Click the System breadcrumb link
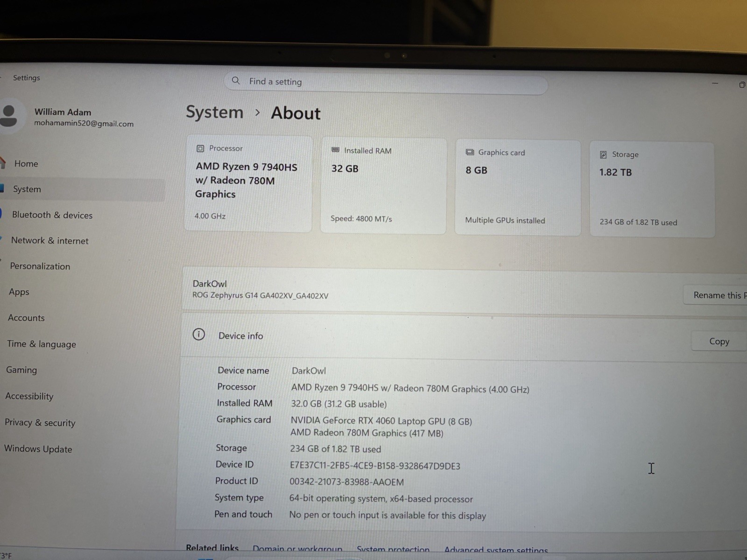 pos(215,112)
